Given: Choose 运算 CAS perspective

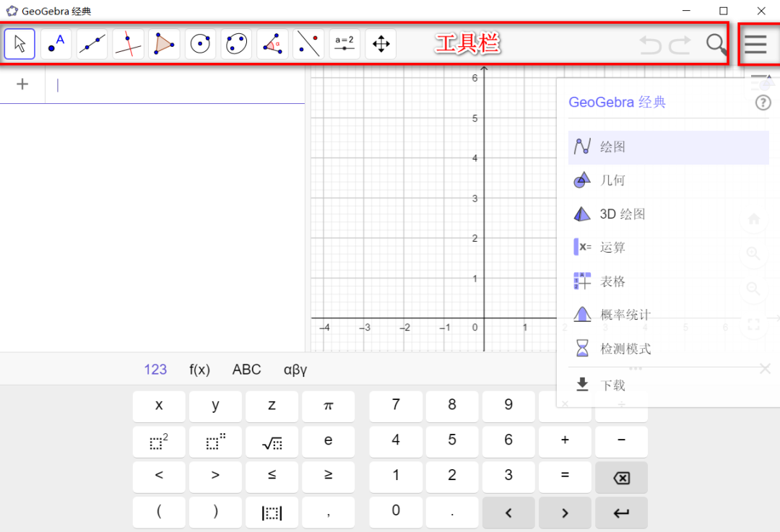Looking at the screenshot, I should coord(668,248).
